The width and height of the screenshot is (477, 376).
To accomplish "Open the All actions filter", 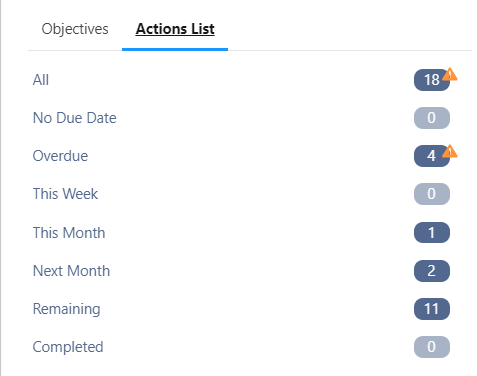I will coord(41,80).
